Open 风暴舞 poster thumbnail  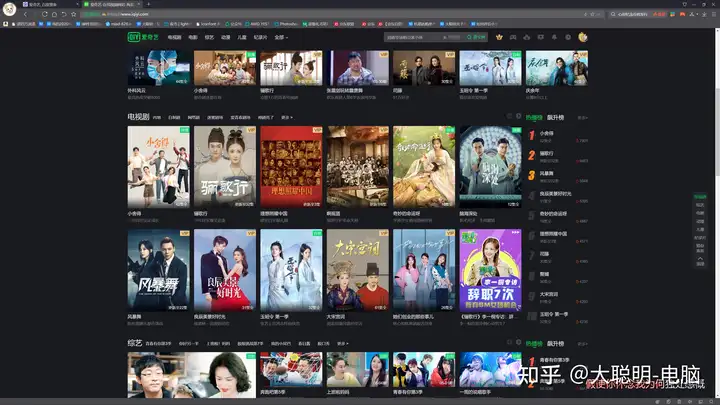pos(158,270)
